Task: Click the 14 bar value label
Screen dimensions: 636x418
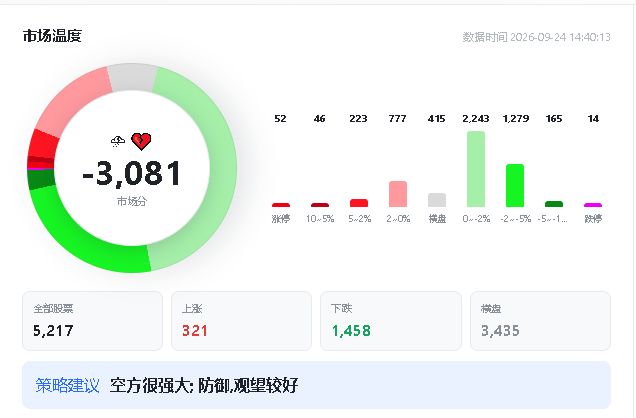Action: coord(593,119)
